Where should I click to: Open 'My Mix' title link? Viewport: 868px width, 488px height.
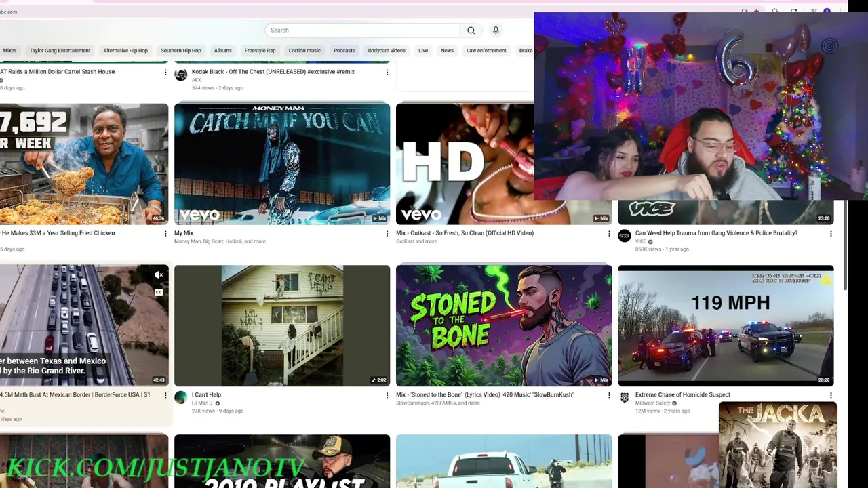tap(184, 233)
